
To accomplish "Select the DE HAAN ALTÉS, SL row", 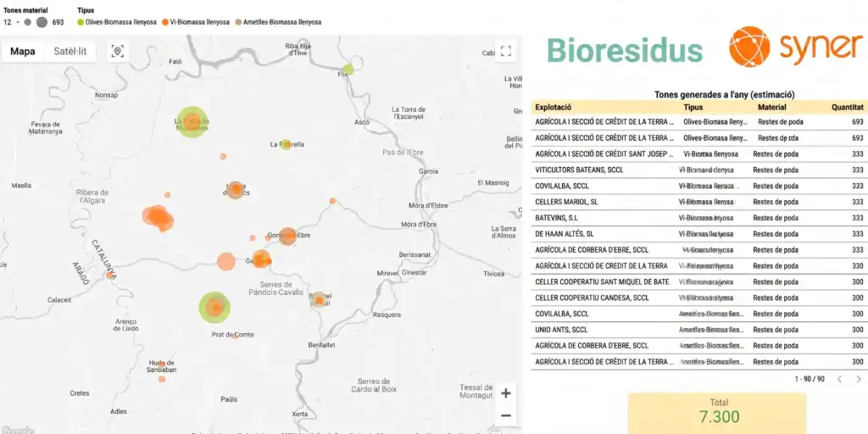I will (699, 234).
